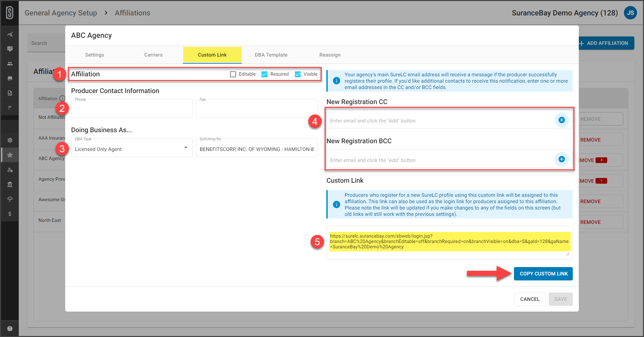Click info icon in Custom Link notice
Screen dimensions: 644x337
tap(336, 204)
